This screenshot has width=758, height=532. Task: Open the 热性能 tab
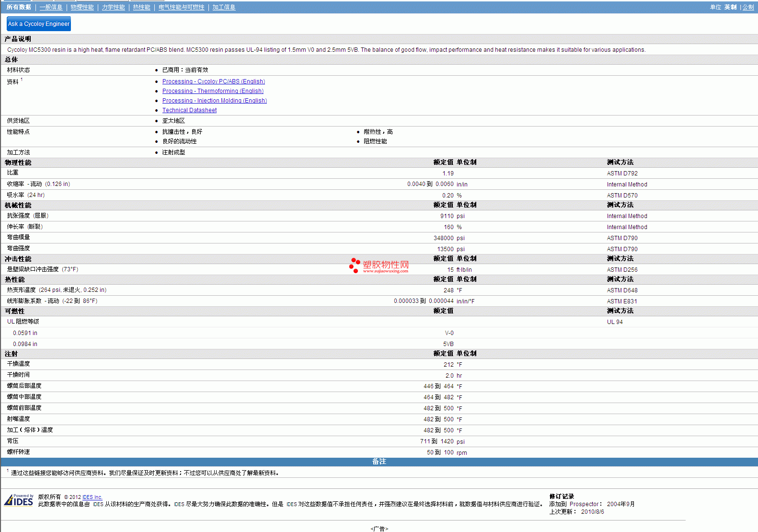pos(141,7)
